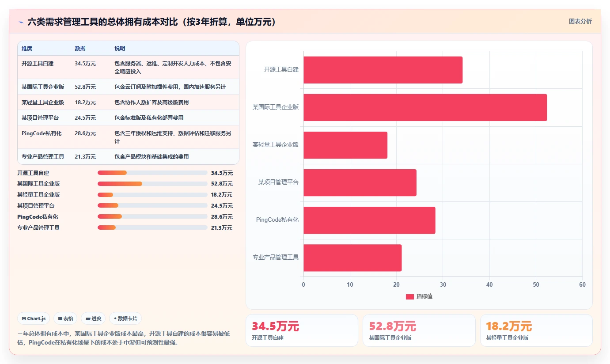Click the PingCode私有化 progress bar
The height and width of the screenshot is (364, 610).
pos(152,216)
